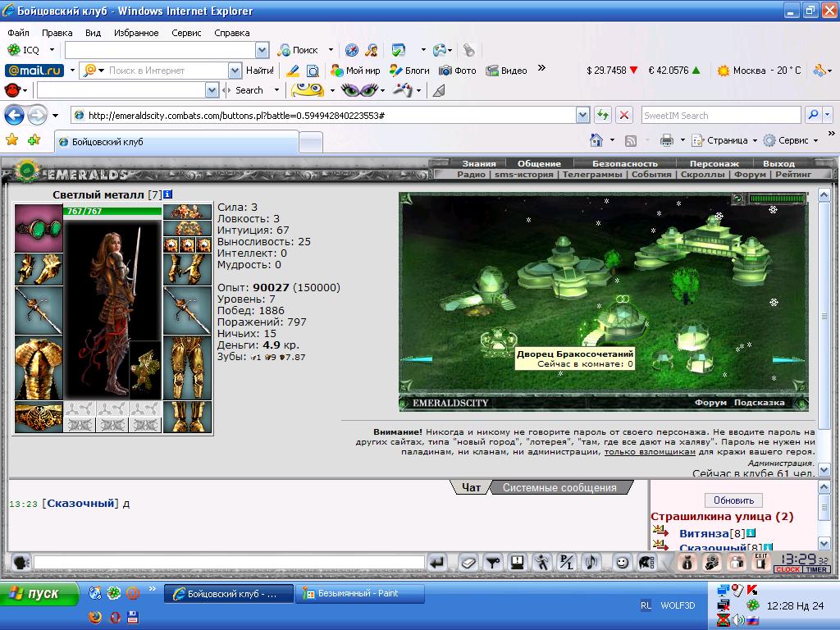Open the smiley emoticons icon
This screenshot has width=840, height=630.
622,563
